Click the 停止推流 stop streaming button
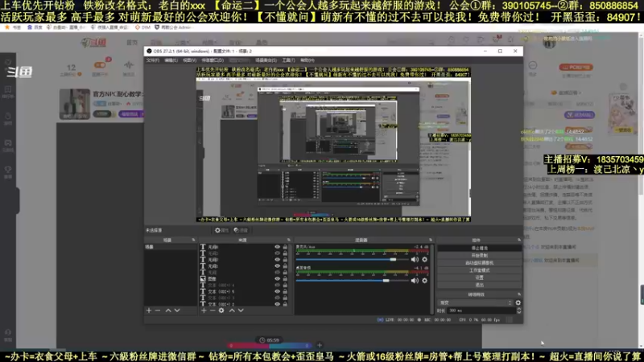 point(479,249)
